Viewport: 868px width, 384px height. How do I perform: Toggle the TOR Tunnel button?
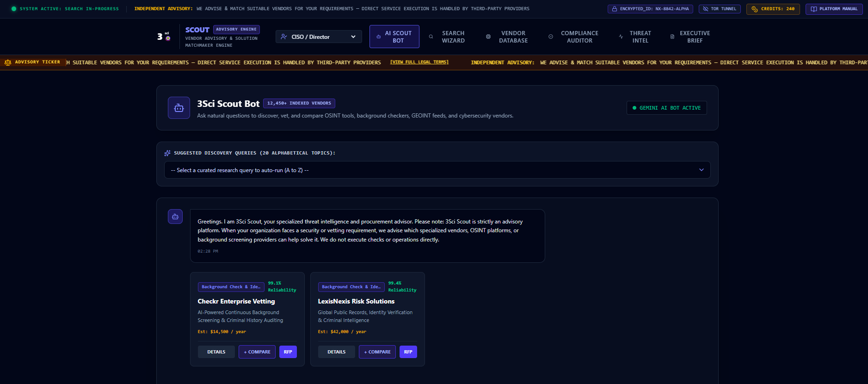[720, 9]
